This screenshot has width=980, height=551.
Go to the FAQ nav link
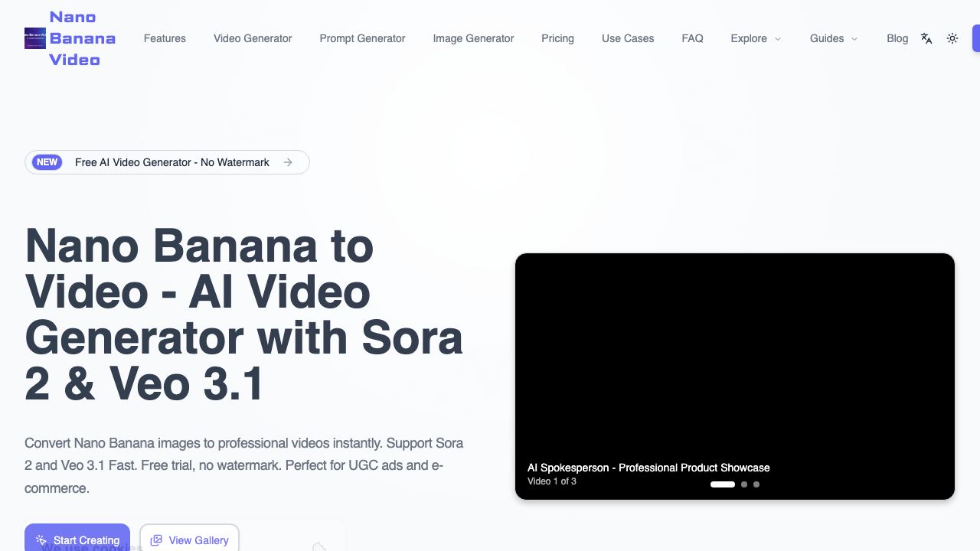(692, 38)
